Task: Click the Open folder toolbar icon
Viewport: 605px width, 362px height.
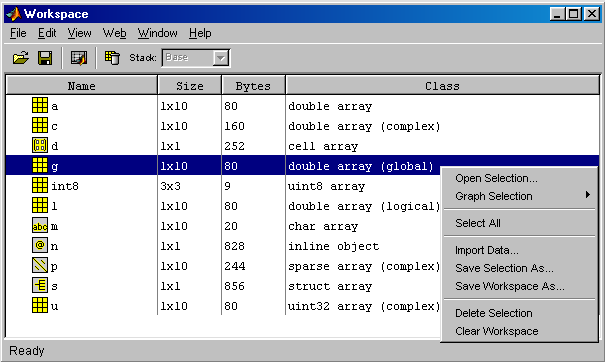Action: 21,58
